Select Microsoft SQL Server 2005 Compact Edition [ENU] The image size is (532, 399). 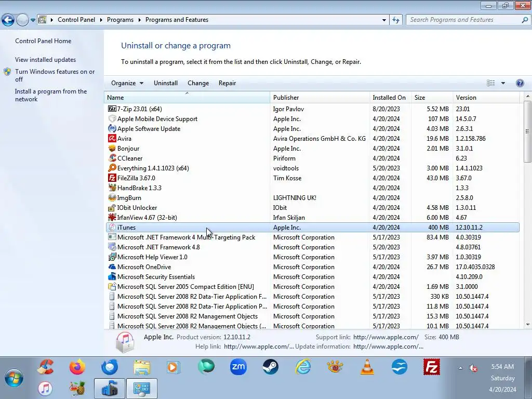[312, 286]
